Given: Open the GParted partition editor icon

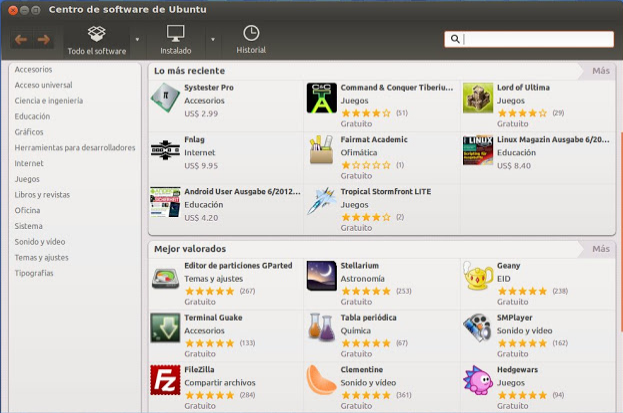Looking at the screenshot, I should (x=165, y=278).
